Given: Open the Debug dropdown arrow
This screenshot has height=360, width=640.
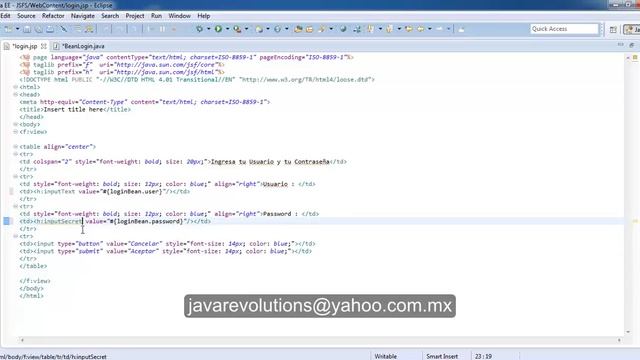Looking at the screenshot, I should tap(208, 29).
